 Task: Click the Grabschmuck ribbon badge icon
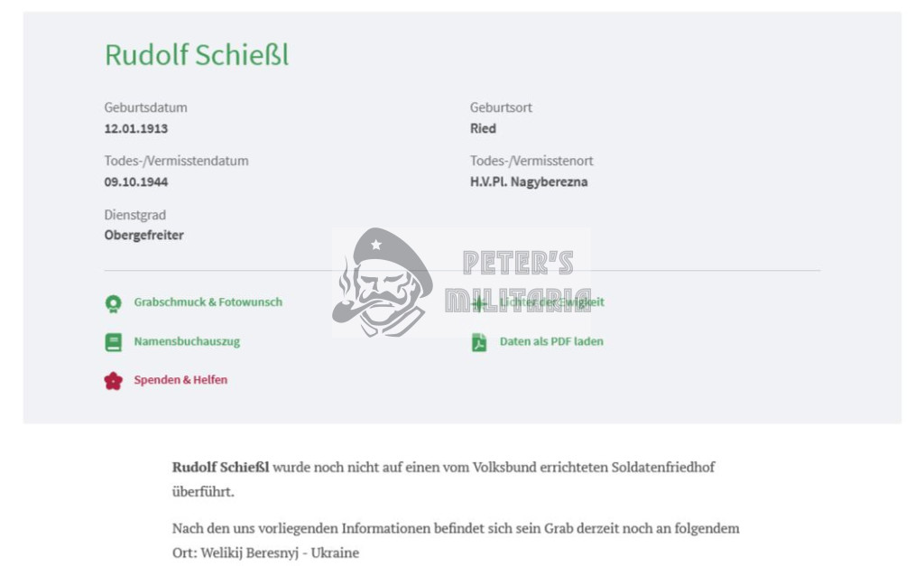click(113, 303)
